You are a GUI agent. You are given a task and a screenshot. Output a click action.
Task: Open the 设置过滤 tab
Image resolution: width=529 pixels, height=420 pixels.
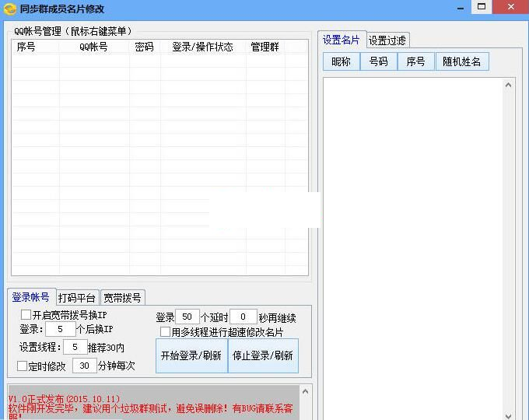(x=387, y=40)
